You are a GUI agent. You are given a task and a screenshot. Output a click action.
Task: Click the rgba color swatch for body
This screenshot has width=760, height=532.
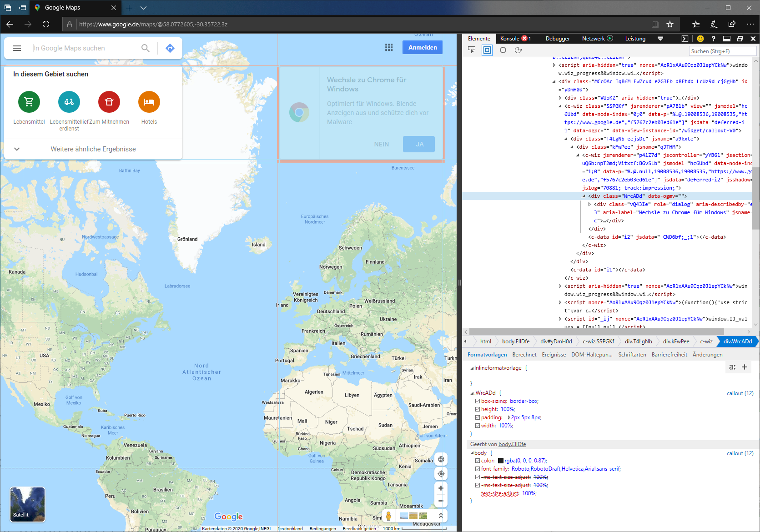pyautogui.click(x=501, y=461)
